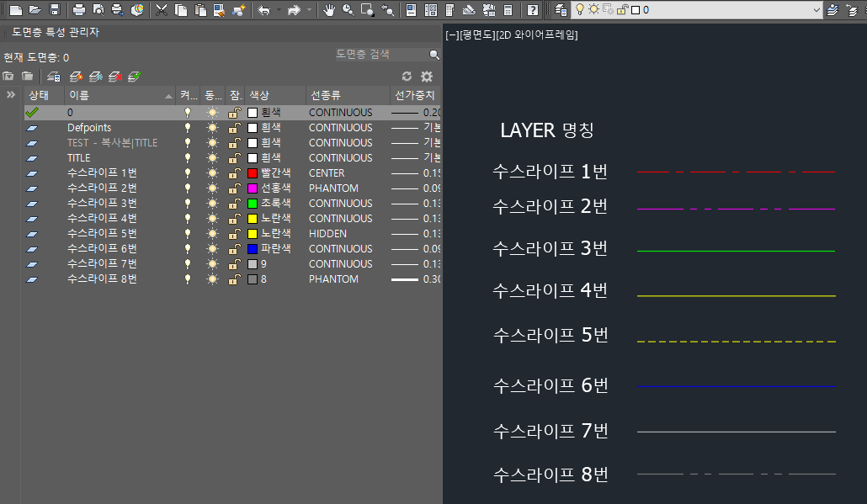
Task: Select the Defpoints layer name
Action: coord(89,128)
